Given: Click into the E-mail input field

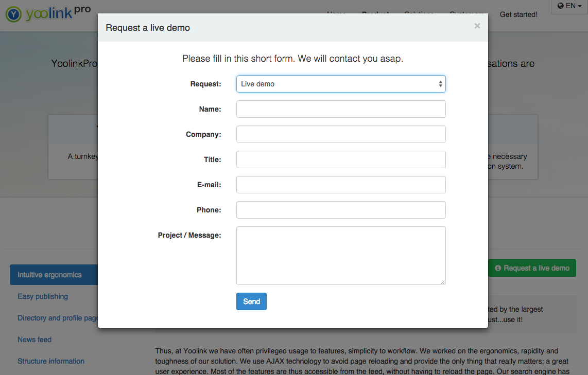Looking at the screenshot, I should [341, 185].
